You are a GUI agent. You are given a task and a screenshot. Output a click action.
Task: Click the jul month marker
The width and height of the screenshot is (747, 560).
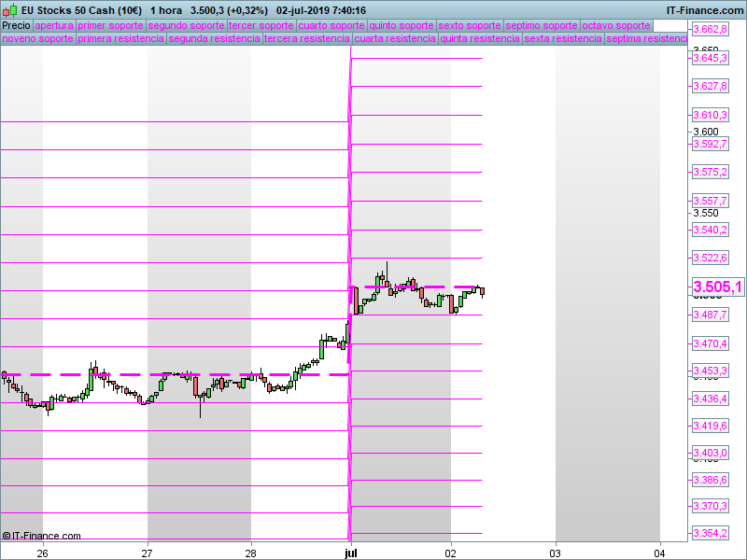coord(351,553)
